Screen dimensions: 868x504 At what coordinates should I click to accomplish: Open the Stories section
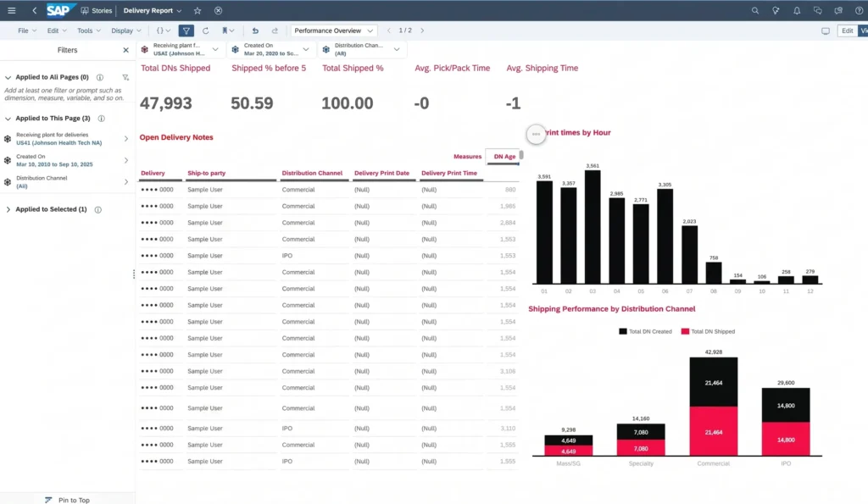(x=97, y=10)
